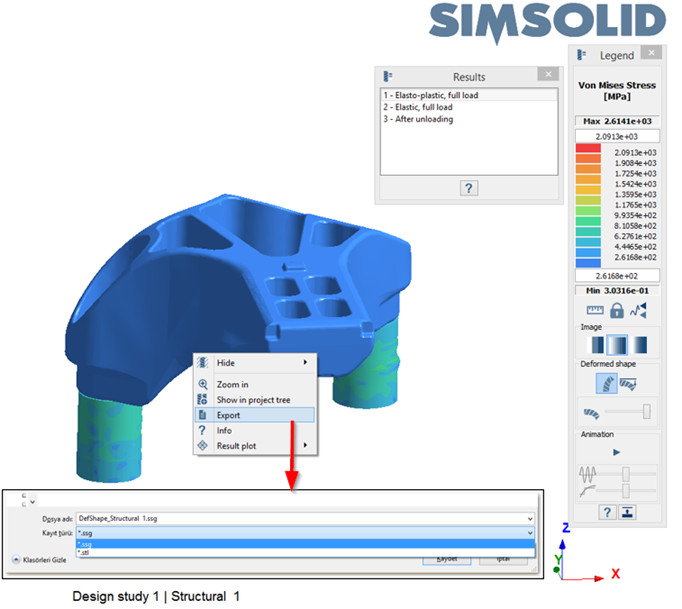
Task: Click the sine wave icon beside the speed slider
Action: [x=587, y=474]
